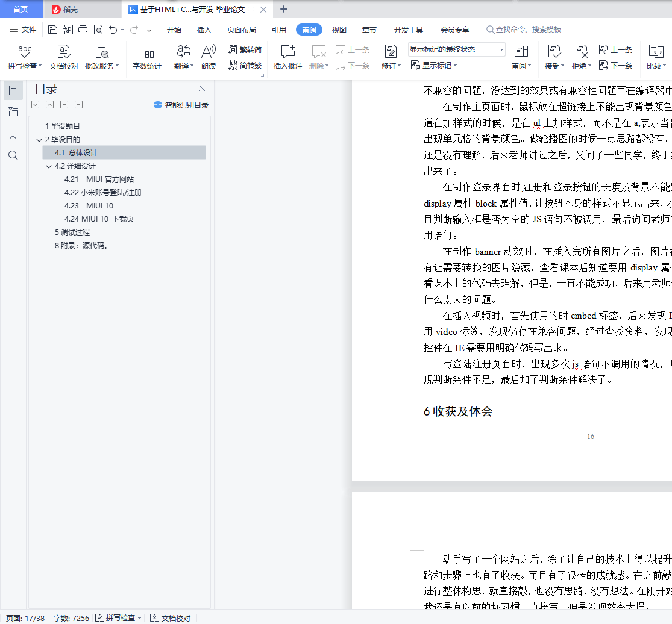The image size is (672, 624).
Task: Convert text with 简转繁
Action: [245, 65]
